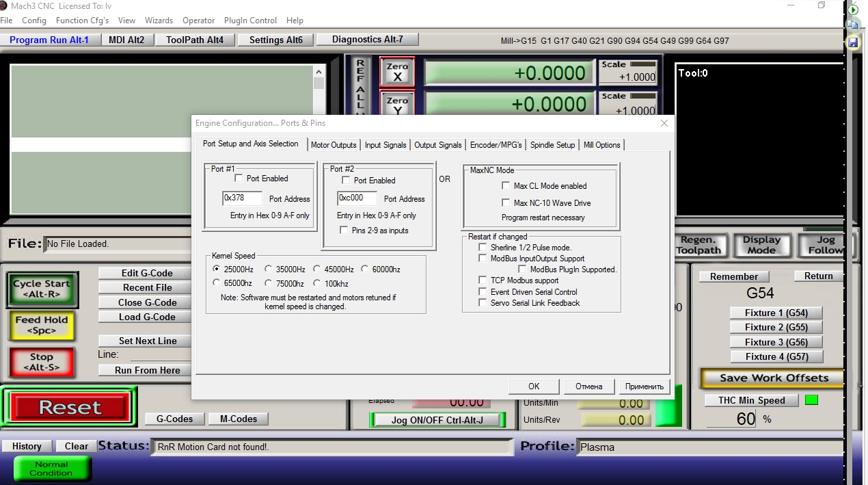Viewport: 868px width, 485px height.
Task: Open the Encoder/MPG's tab
Action: point(496,144)
